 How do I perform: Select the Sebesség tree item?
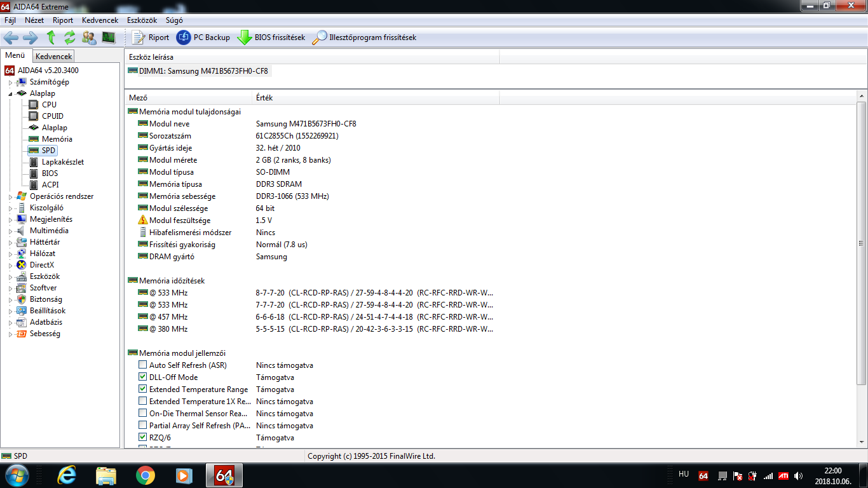coord(39,334)
